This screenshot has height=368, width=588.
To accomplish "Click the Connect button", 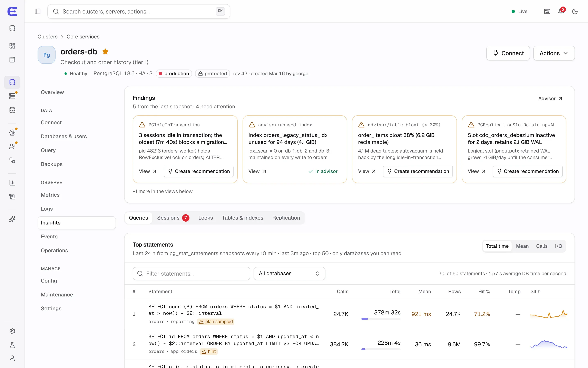I will [508, 53].
